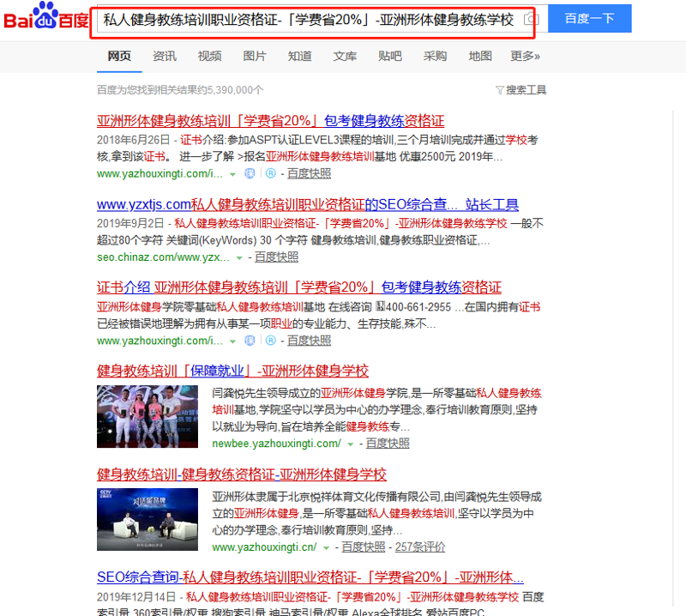Expand dropdown arrow after www.yazhouxingti.cn
The image size is (686, 616).
point(326,547)
